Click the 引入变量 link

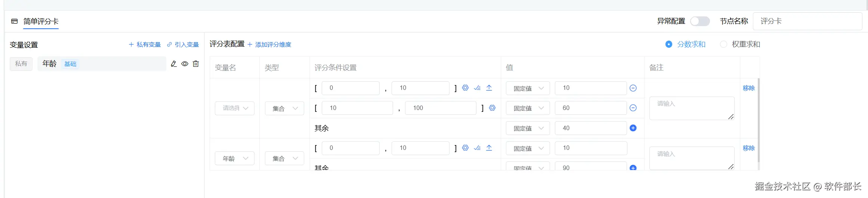pyautogui.click(x=183, y=45)
